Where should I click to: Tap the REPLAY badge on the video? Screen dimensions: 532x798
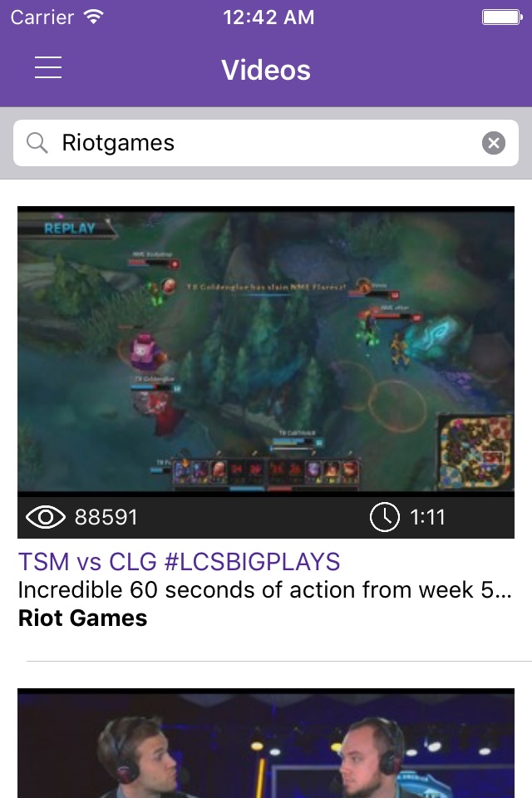click(69, 228)
